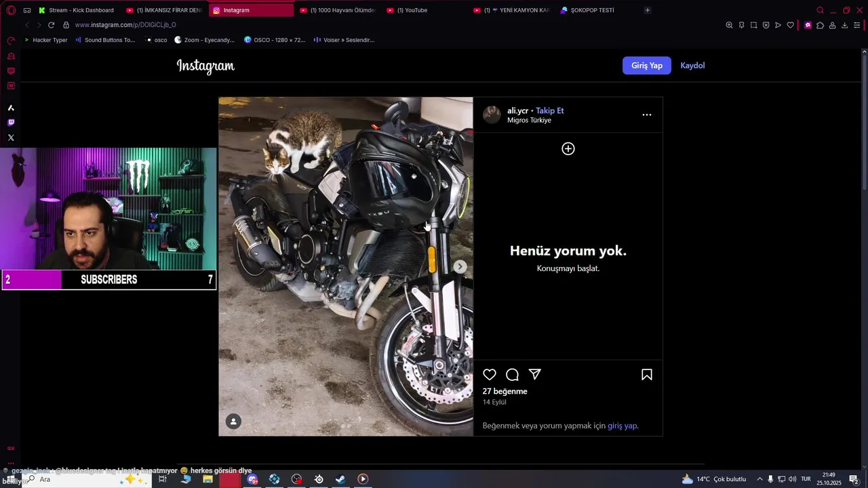Open the ad blocker shield icon
Viewport: 868px width, 488px height.
click(766, 25)
